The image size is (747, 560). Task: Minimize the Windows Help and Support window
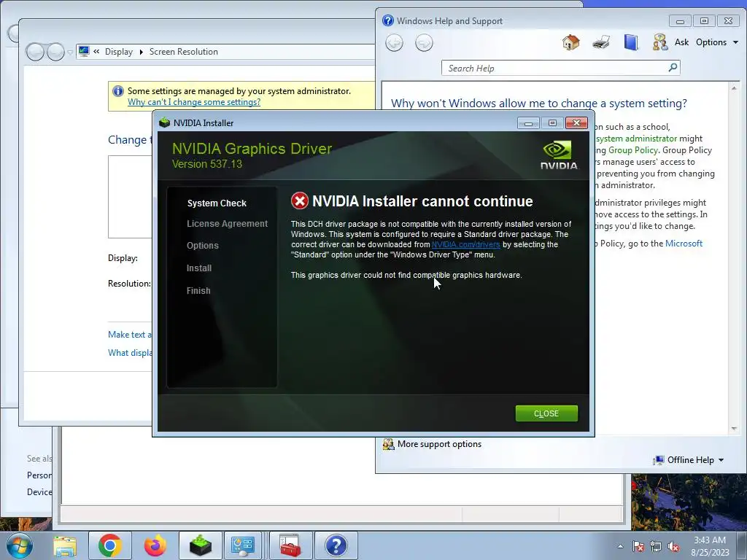tap(681, 21)
